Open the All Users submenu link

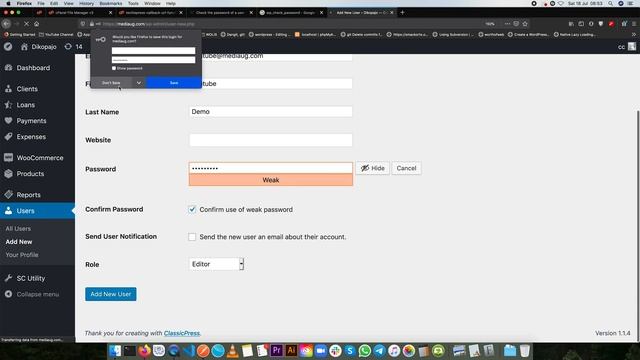tap(18, 229)
